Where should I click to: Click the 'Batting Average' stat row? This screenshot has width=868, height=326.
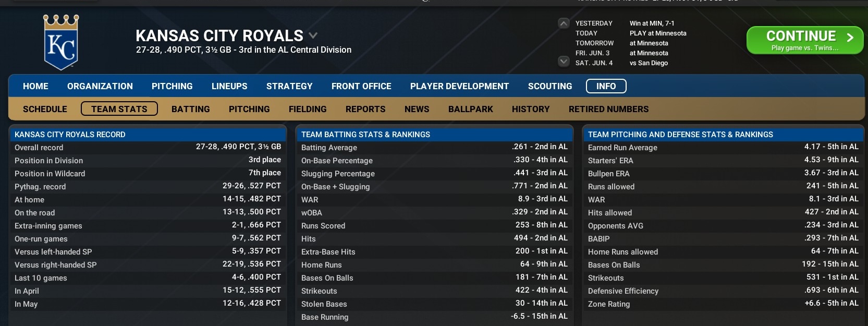pos(434,147)
